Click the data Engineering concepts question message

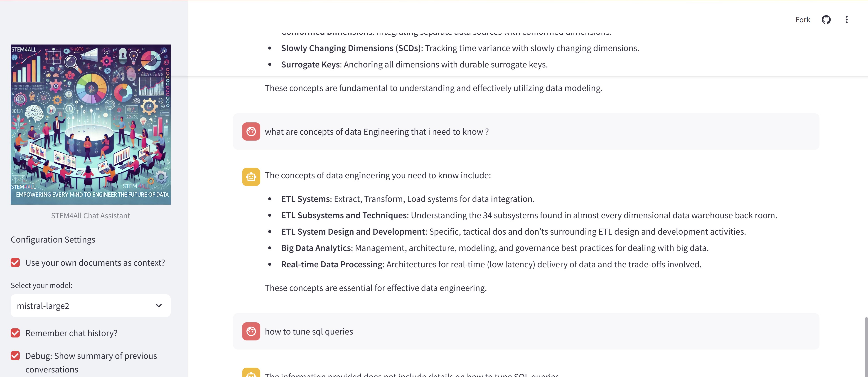point(376,131)
